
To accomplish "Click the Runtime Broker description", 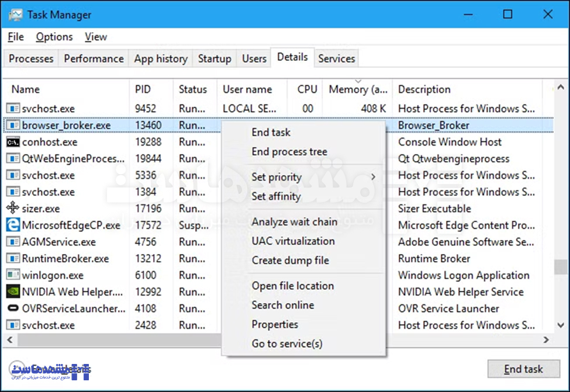I will 434,259.
